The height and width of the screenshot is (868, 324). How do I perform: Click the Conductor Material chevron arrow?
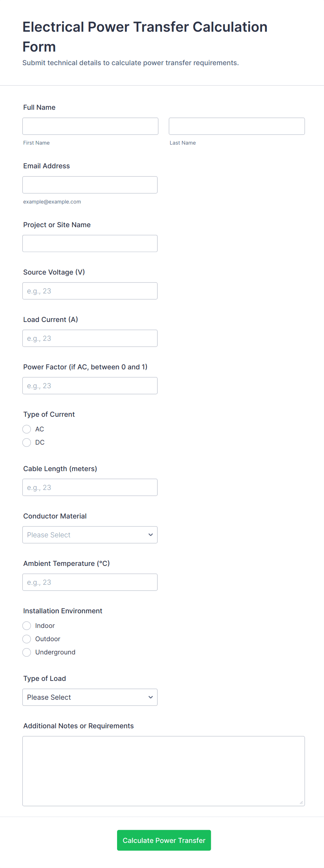[x=151, y=535]
